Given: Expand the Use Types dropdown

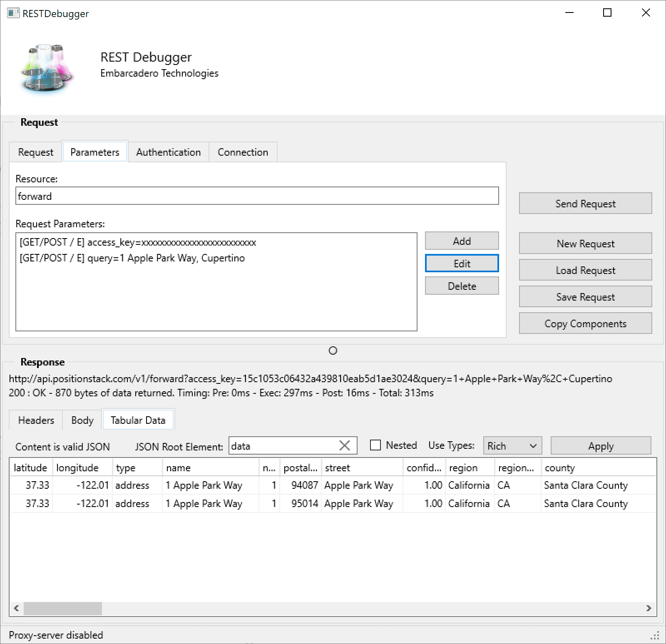Looking at the screenshot, I should [x=512, y=446].
